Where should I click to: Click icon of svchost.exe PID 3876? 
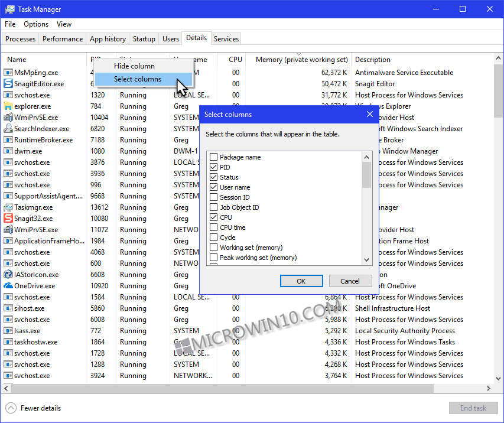point(8,162)
